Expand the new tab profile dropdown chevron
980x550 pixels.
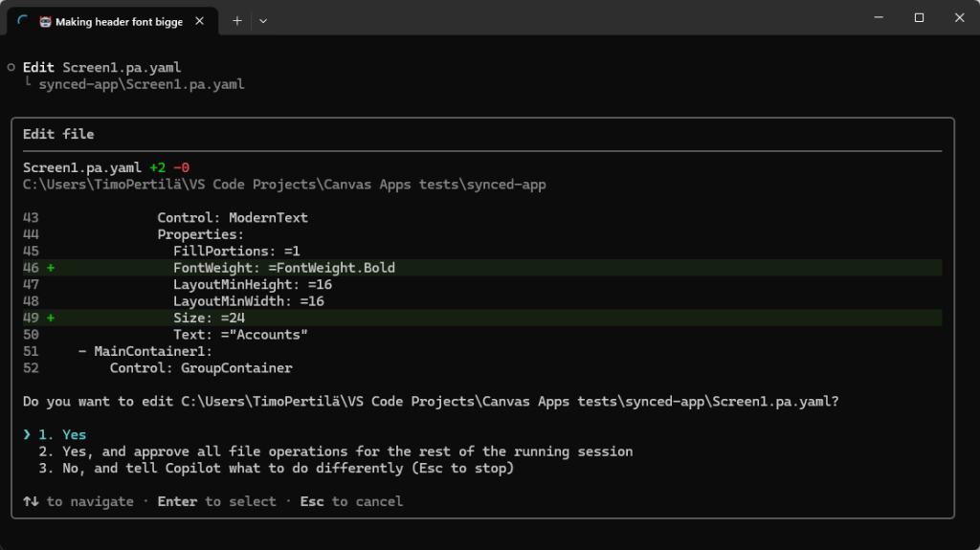point(263,20)
